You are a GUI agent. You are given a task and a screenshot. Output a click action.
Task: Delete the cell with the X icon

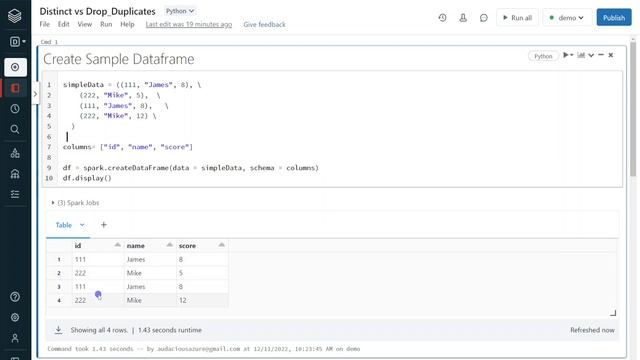coord(611,55)
